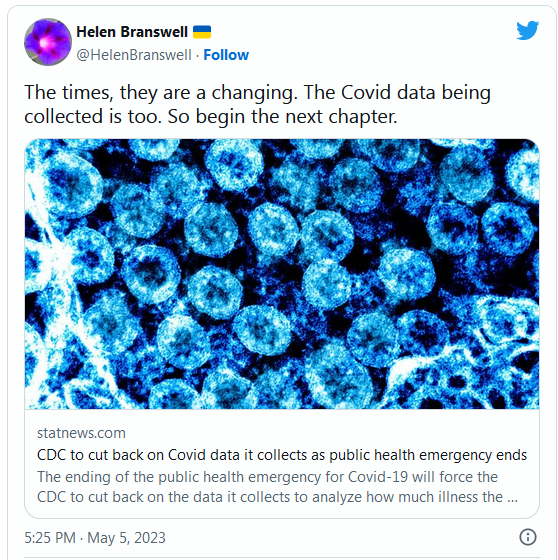Viewport: 558px width, 560px height.
Task: Click tweet line 'So begin the next chapter'
Action: [282, 117]
